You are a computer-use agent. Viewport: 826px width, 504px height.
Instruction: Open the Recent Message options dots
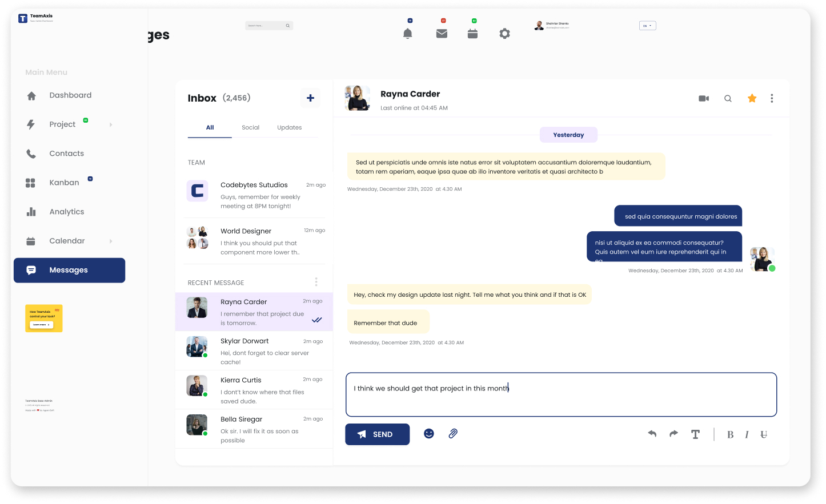[x=316, y=282]
